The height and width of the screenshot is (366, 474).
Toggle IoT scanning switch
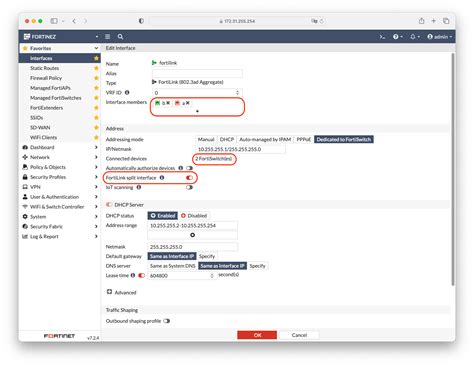click(189, 187)
